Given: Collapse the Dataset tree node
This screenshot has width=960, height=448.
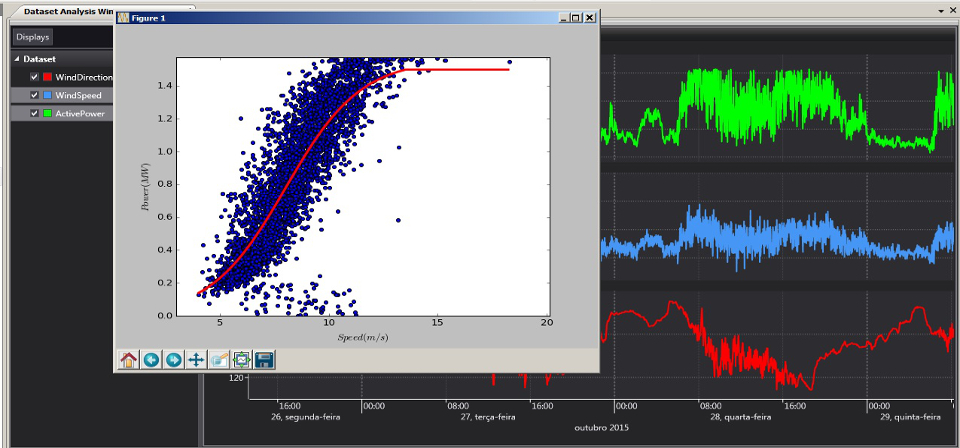Looking at the screenshot, I should (17, 59).
